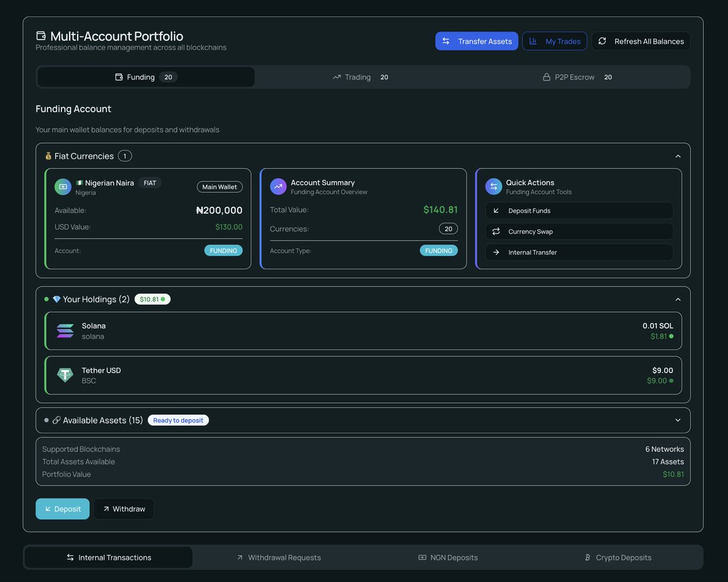Viewport: 728px width, 582px height.
Task: Click the Withdraw button
Action: point(123,509)
